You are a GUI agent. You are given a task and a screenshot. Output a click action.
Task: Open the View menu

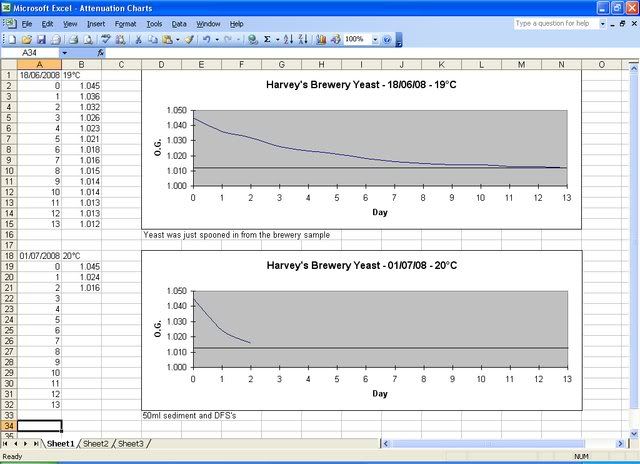70,24
